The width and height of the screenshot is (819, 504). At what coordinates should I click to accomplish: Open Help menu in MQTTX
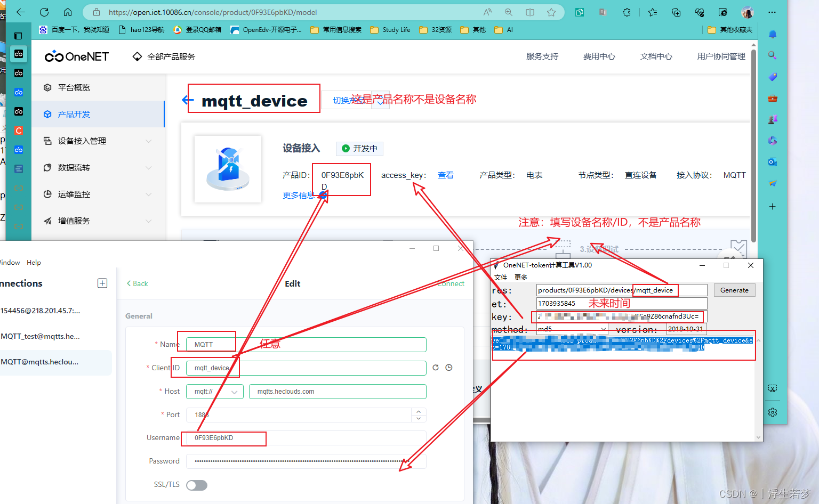click(x=34, y=262)
